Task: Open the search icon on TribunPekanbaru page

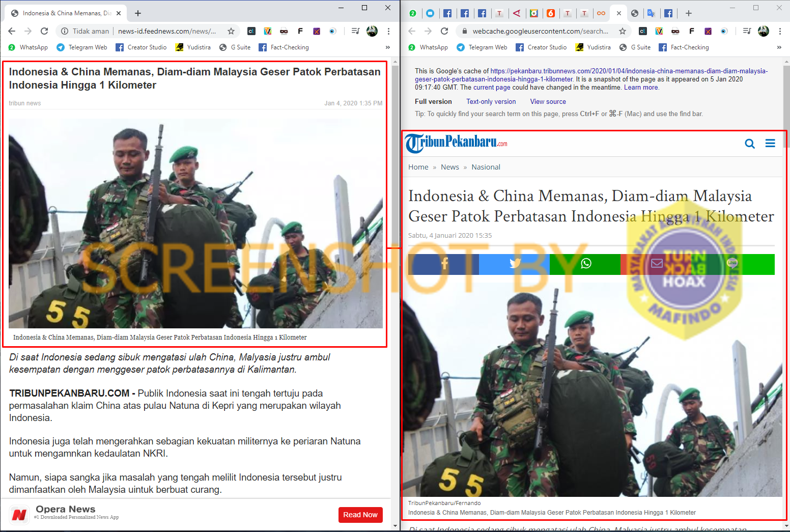Action: point(750,144)
